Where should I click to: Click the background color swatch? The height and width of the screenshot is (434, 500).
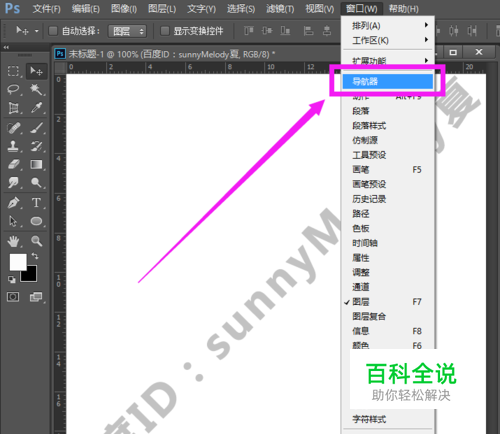[x=32, y=277]
